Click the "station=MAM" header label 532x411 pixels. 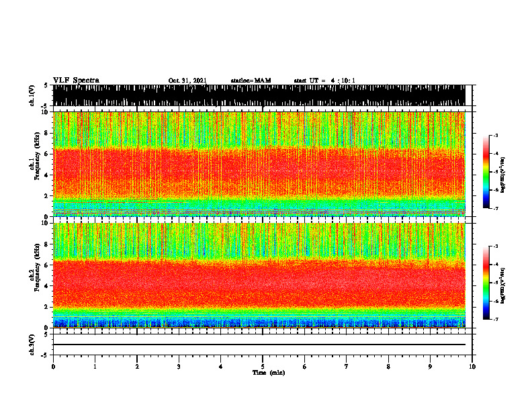251,81
